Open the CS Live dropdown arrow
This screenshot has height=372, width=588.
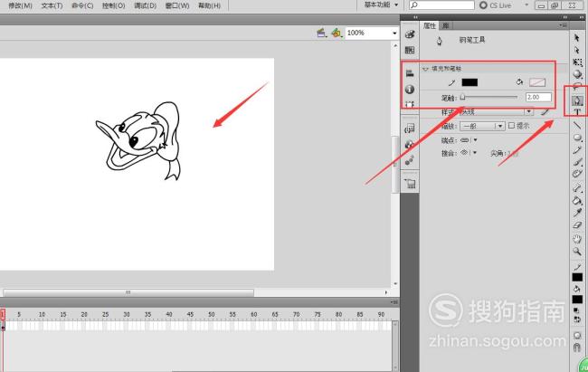(x=526, y=5)
